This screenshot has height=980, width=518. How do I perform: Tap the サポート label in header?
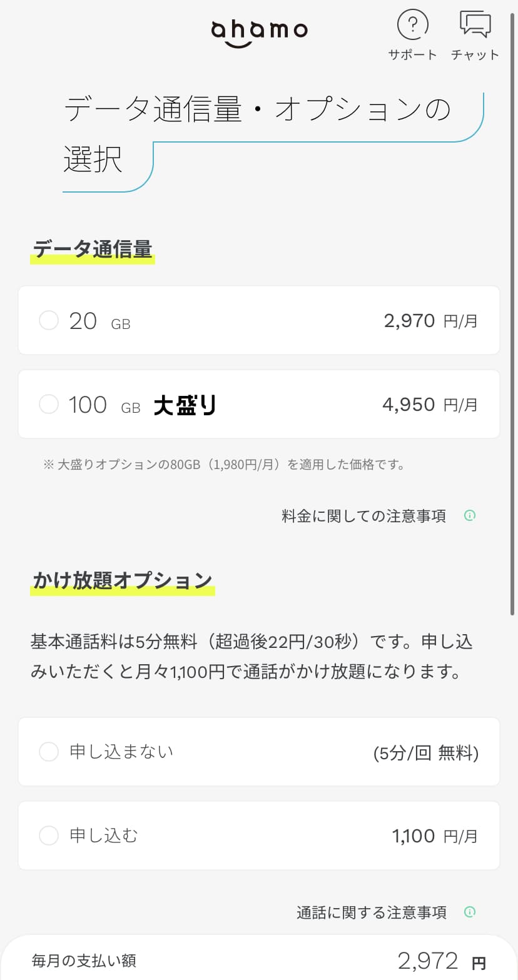point(412,54)
